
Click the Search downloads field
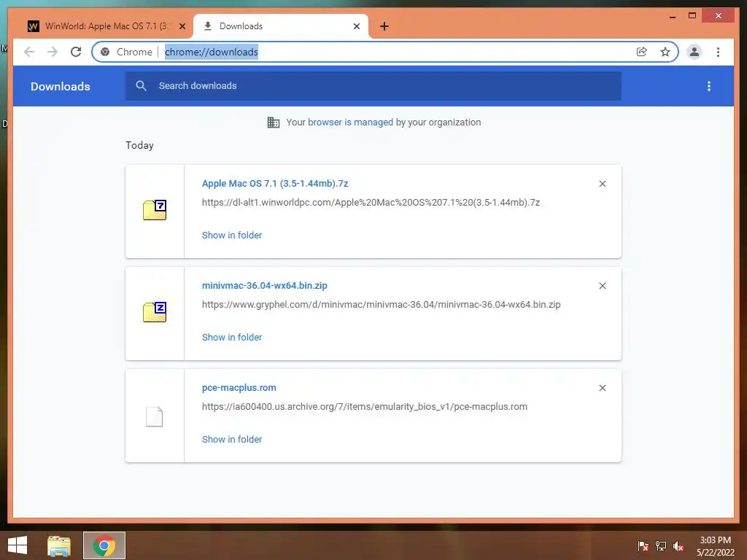point(373,86)
